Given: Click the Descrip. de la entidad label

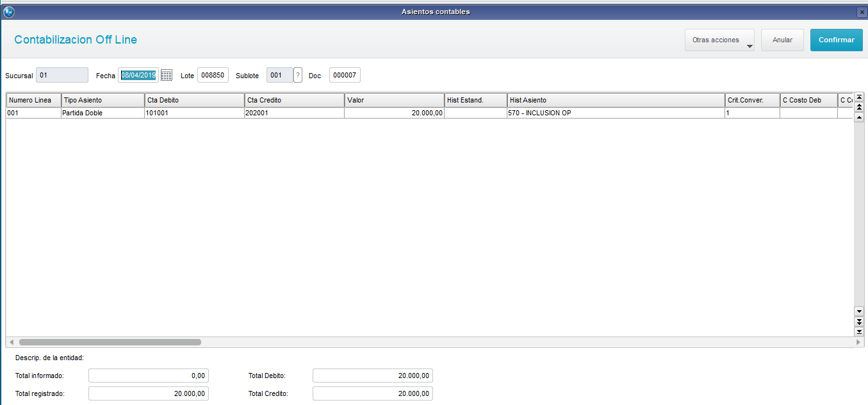Looking at the screenshot, I should pos(50,358).
